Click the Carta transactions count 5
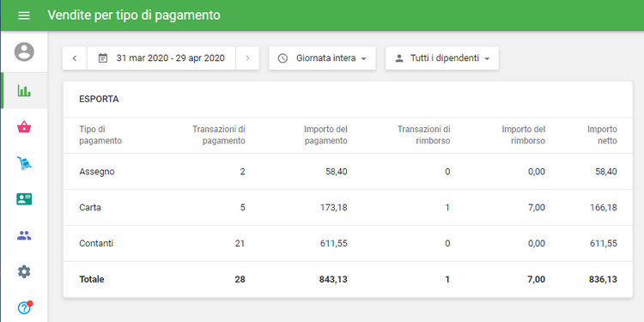 tap(243, 208)
